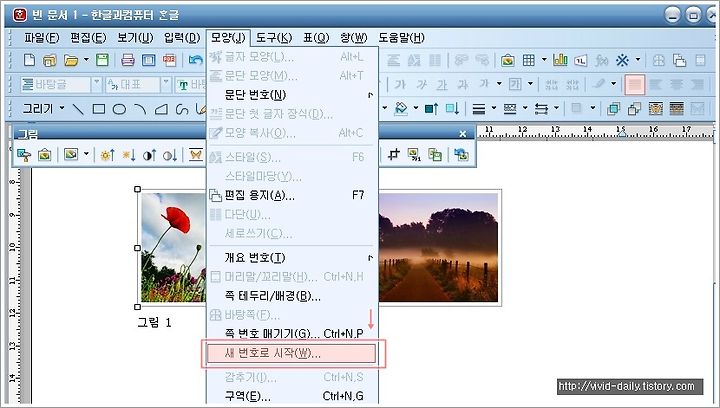Export to PDF icon
The width and height of the screenshot is (720, 408).
pos(169,60)
